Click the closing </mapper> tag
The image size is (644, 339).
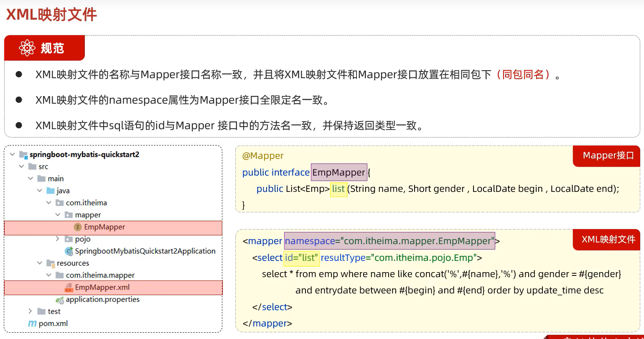(x=267, y=324)
